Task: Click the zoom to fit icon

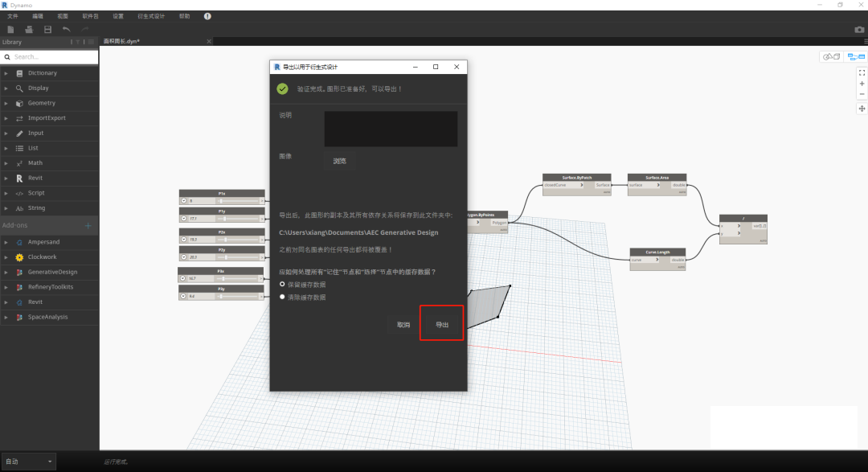Action: pyautogui.click(x=862, y=72)
